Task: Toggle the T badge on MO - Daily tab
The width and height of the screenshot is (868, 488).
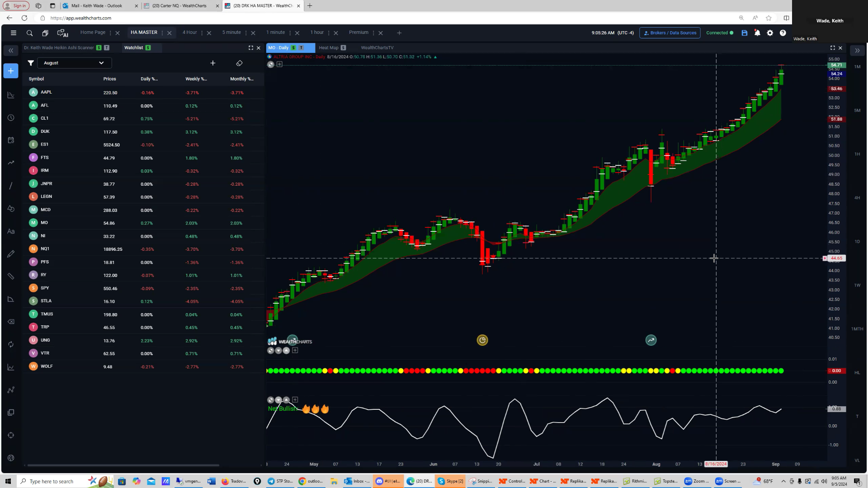Action: (x=301, y=48)
